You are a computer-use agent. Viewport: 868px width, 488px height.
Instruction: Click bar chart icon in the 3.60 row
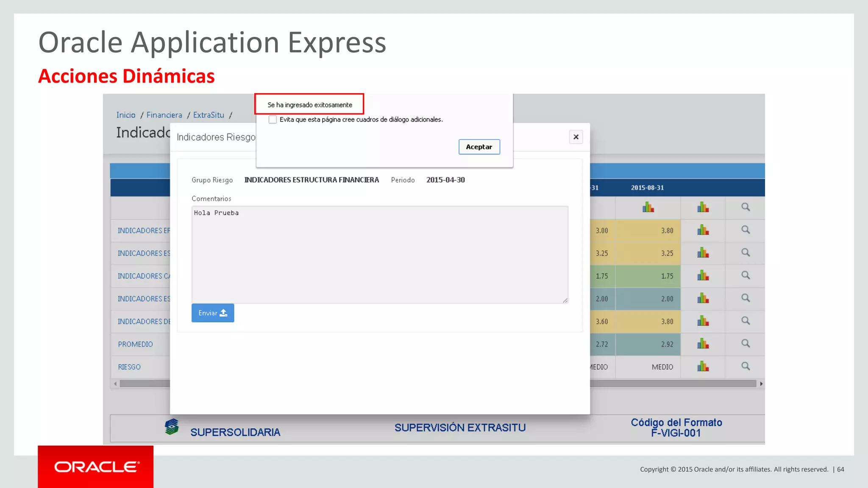(703, 321)
